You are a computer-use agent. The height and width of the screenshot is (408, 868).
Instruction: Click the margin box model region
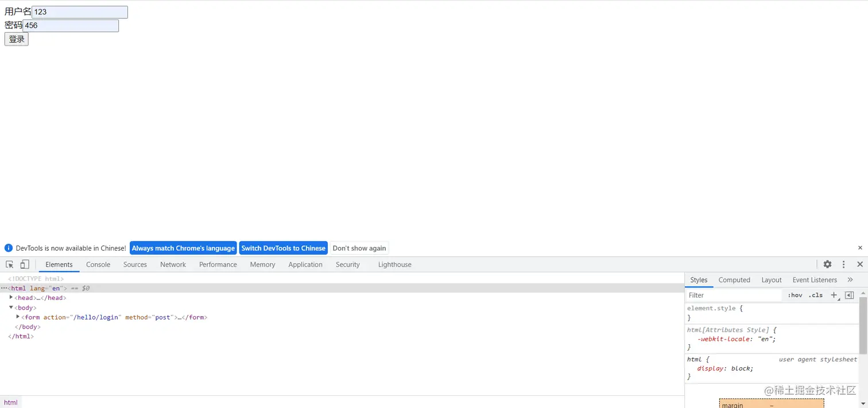(x=772, y=404)
